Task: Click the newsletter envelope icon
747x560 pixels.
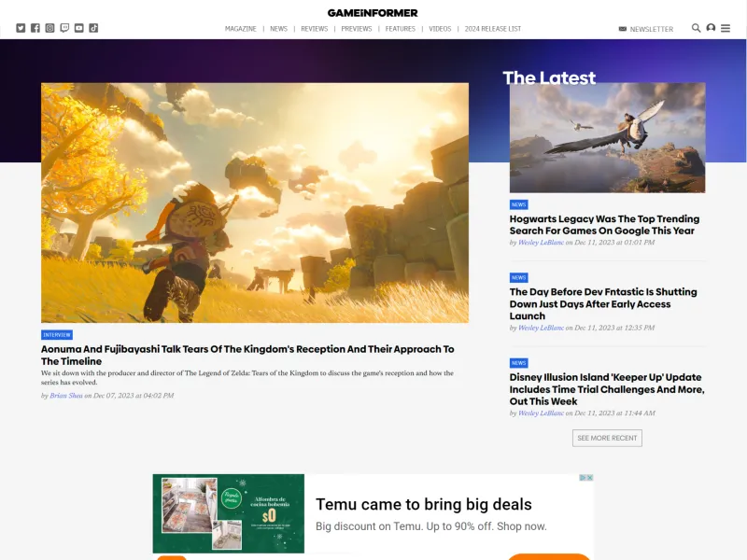Action: [x=622, y=29]
